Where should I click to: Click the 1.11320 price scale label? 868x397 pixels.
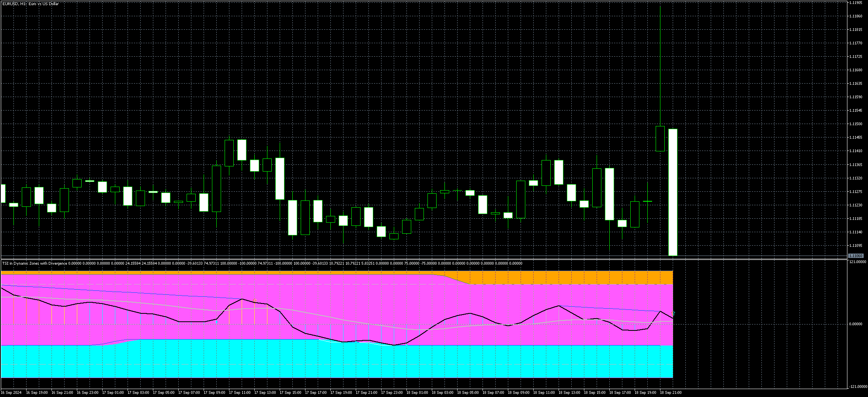pyautogui.click(x=856, y=178)
